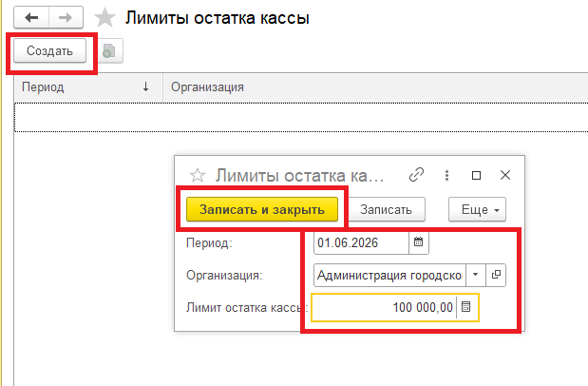Click the Организация column header
The image size is (588, 386).
[375, 87]
